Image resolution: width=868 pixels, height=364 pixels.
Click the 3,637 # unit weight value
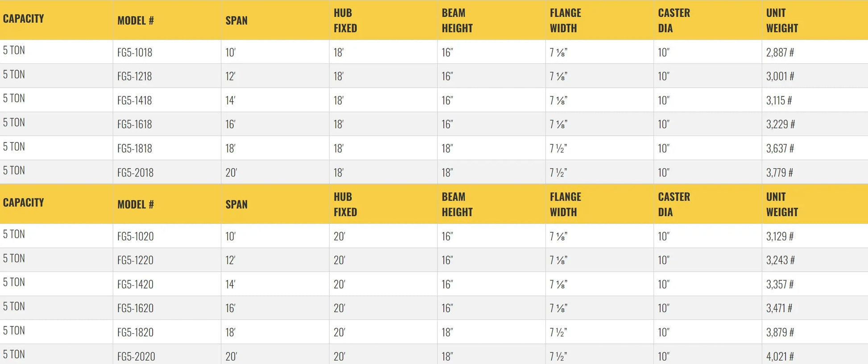780,148
